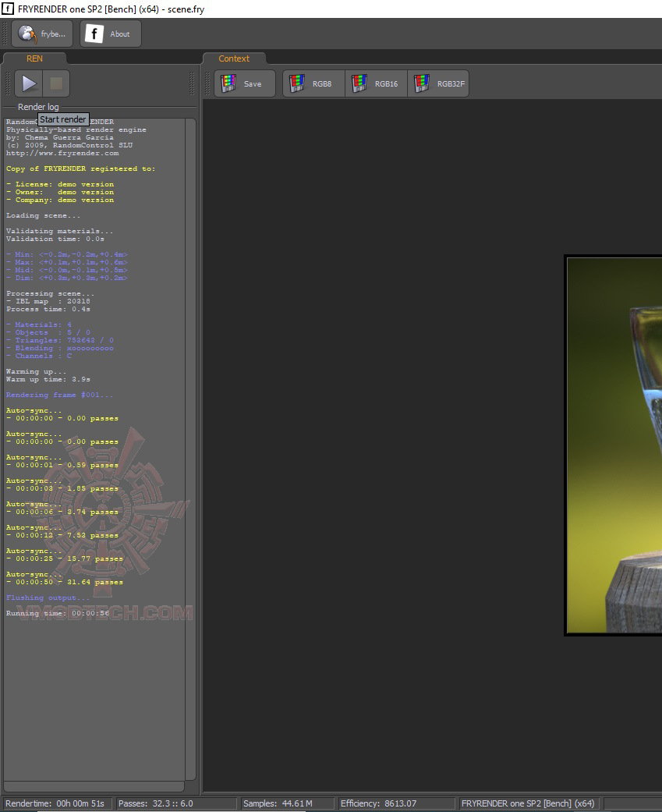Image resolution: width=662 pixels, height=812 pixels.
Task: Click the FRYRENDER app icon in title bar
Action: tap(7, 9)
